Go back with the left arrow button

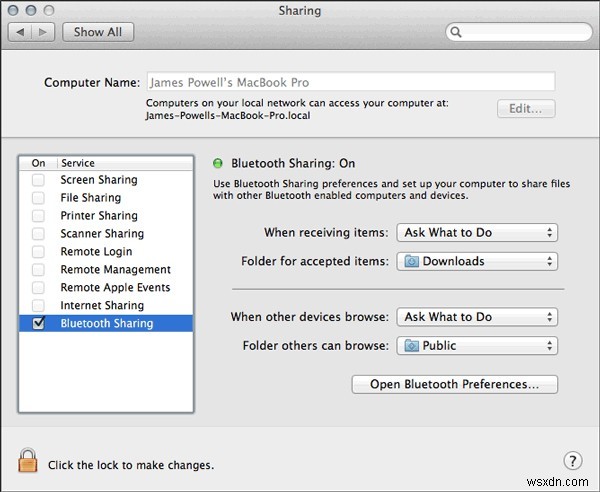[x=20, y=32]
